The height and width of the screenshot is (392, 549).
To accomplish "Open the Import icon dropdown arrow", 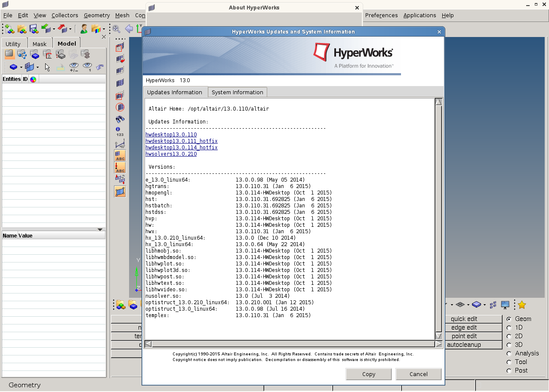I will (54, 30).
